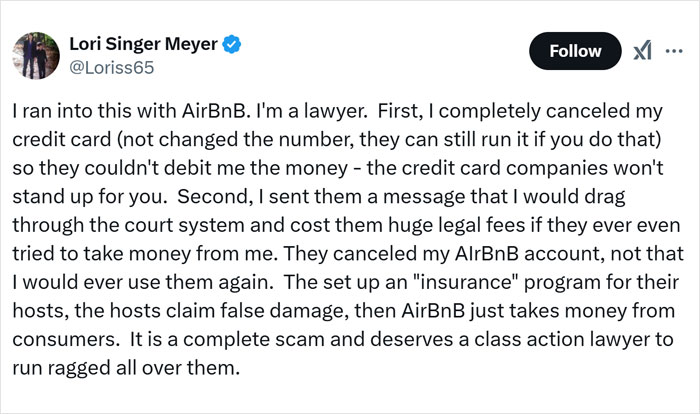Click "takes money from consumers" text
The image size is (700, 414).
(559, 328)
